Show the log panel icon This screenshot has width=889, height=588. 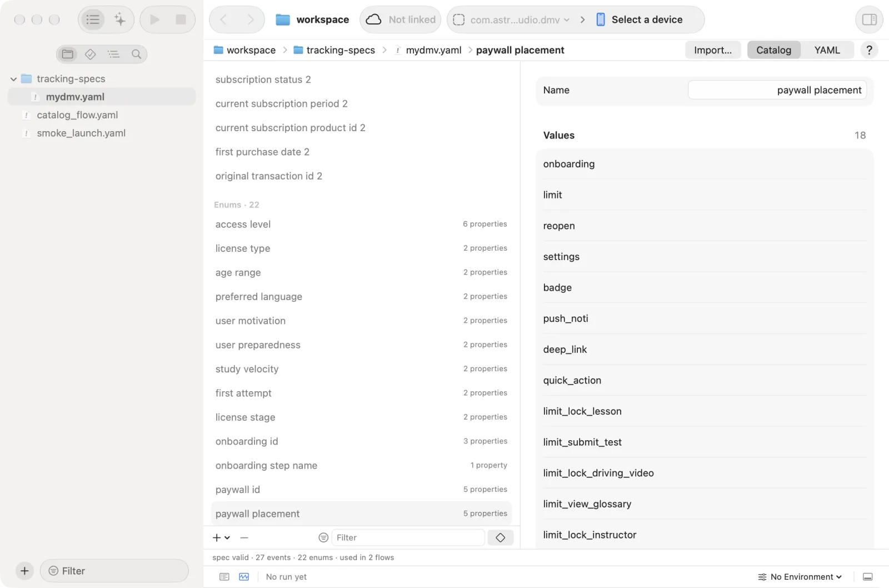tap(224, 577)
